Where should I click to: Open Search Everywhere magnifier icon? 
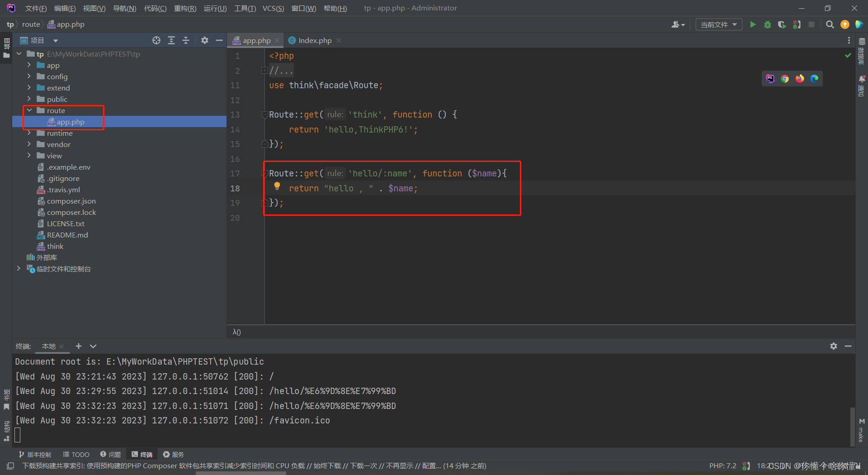pos(830,24)
